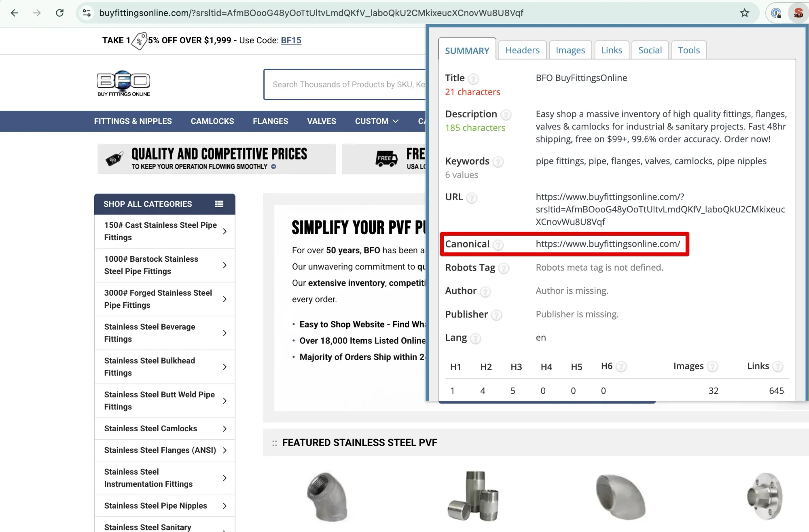Click the password manager extension icon
The width and height of the screenshot is (809, 532).
(x=776, y=13)
